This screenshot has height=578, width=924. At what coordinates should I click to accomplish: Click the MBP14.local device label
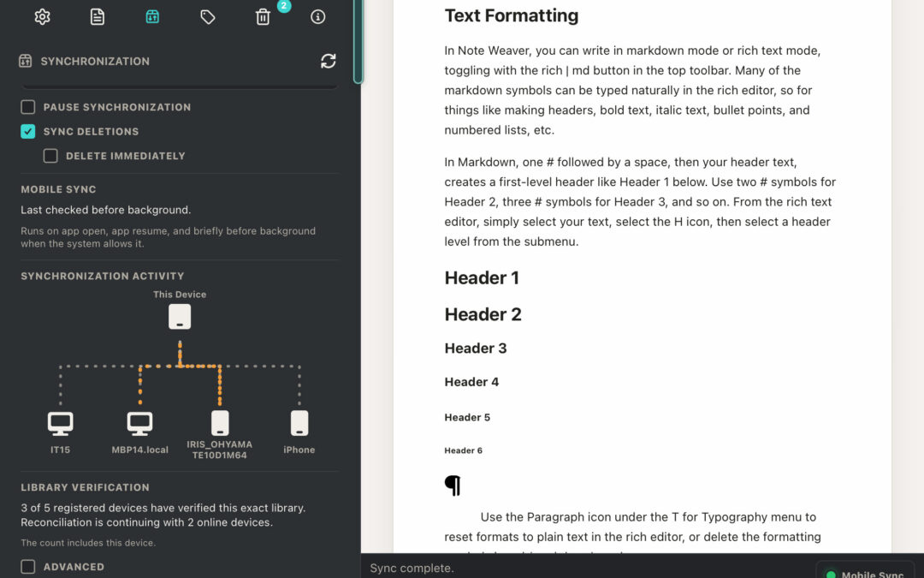139,450
